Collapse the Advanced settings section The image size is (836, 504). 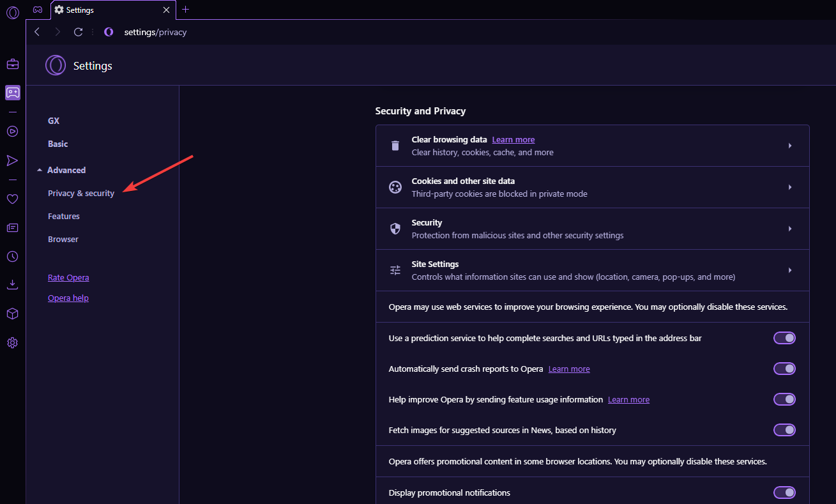62,170
